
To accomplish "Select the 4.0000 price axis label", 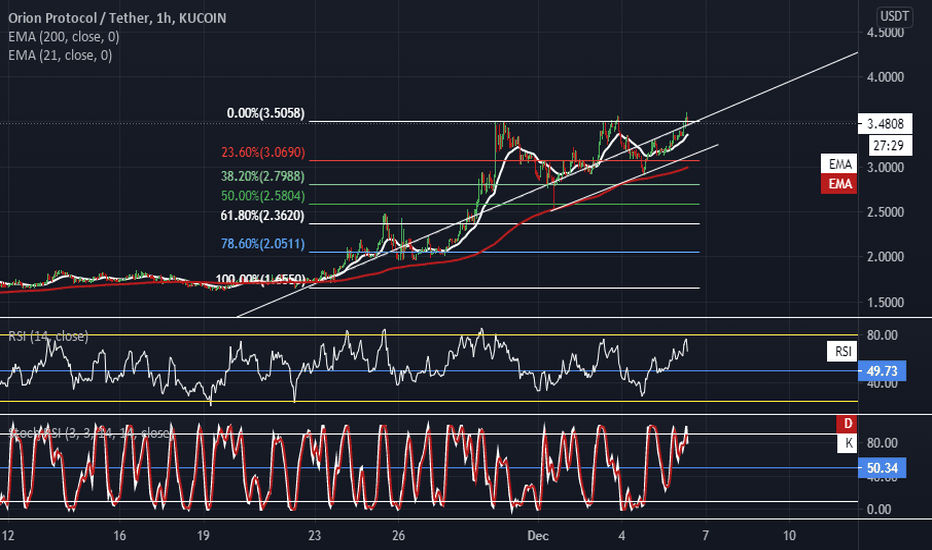I will tap(885, 77).
